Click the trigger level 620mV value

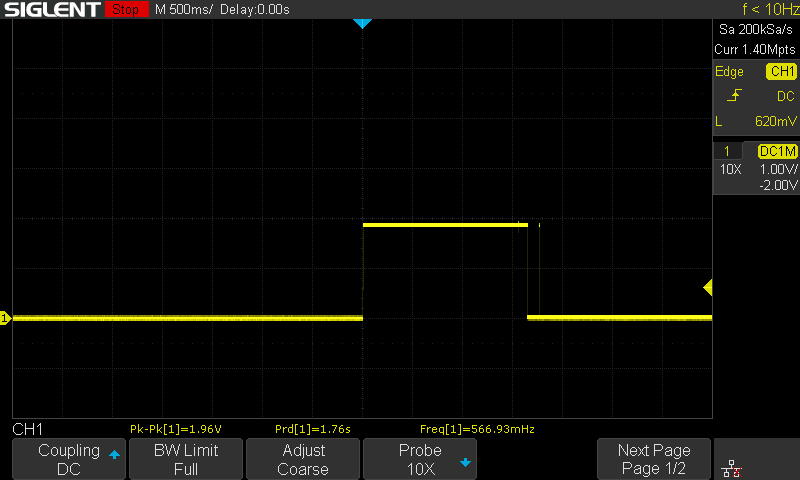776,121
